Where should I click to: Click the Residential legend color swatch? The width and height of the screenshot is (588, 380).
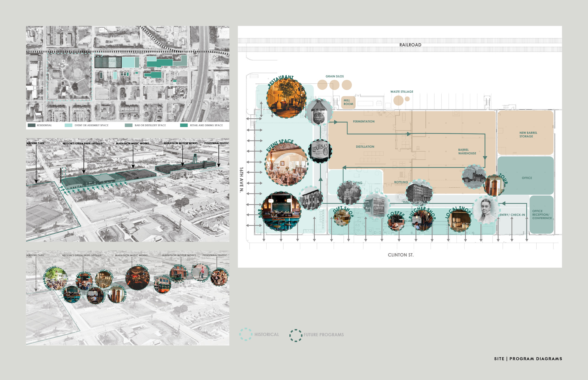point(31,125)
